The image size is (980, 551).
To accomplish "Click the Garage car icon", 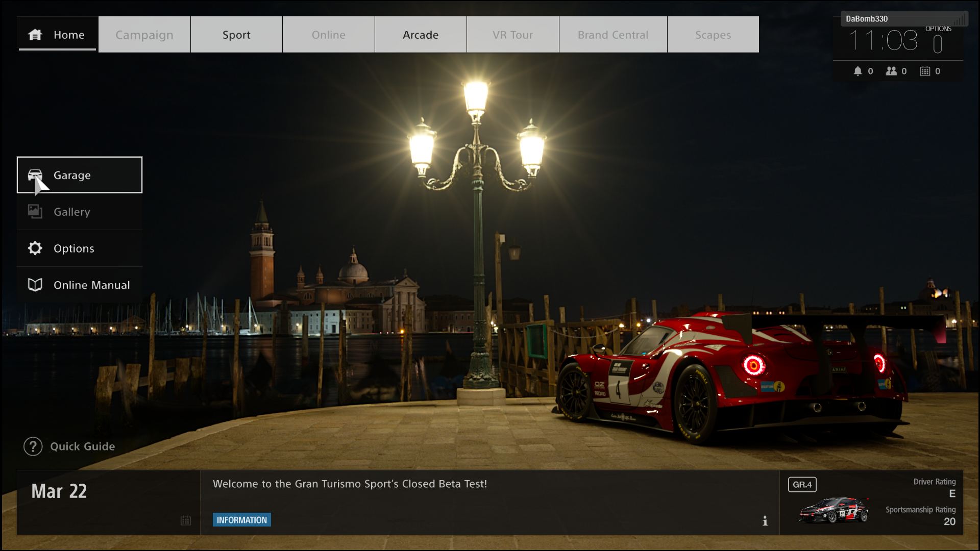I will (35, 175).
